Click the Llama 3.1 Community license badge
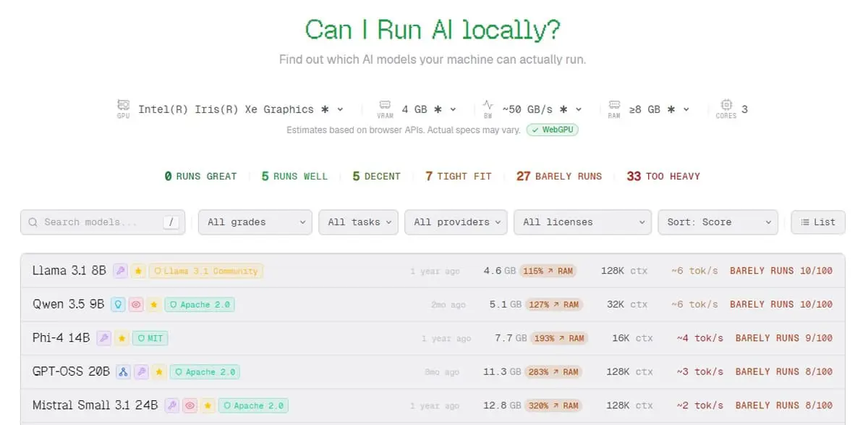The height and width of the screenshot is (425, 868). [206, 271]
